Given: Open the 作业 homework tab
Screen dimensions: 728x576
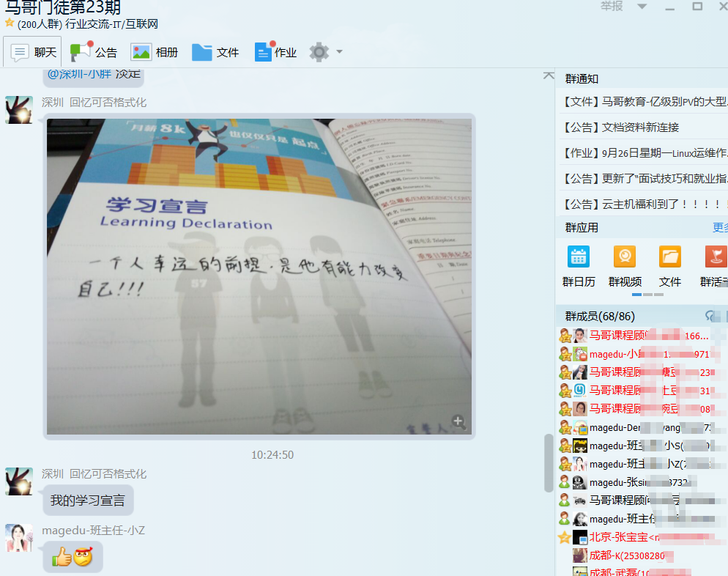Looking at the screenshot, I should pos(275,52).
